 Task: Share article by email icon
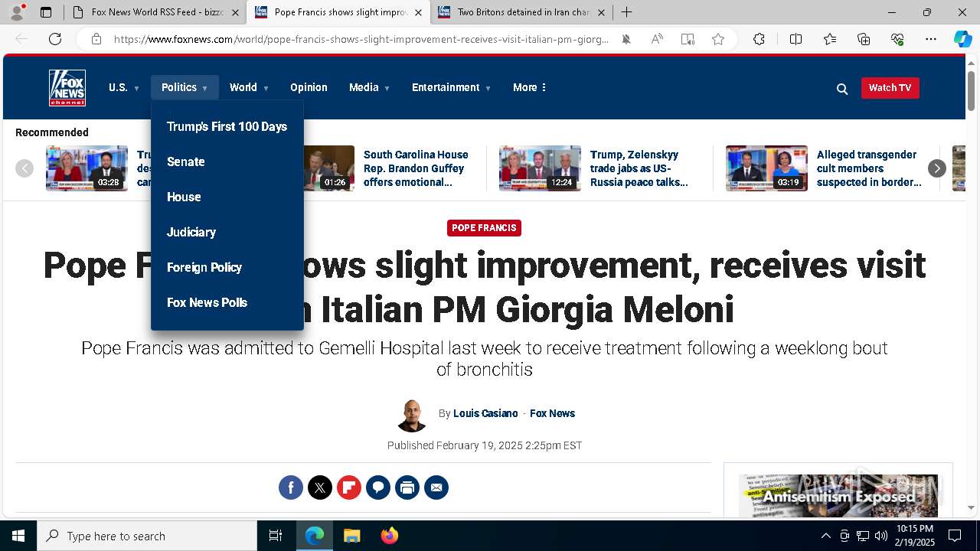436,487
